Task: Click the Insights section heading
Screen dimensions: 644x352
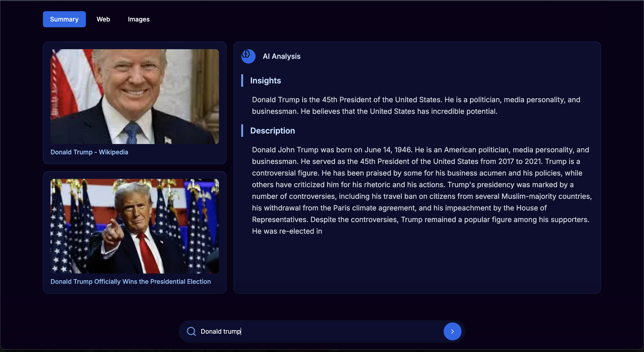Action: click(265, 81)
